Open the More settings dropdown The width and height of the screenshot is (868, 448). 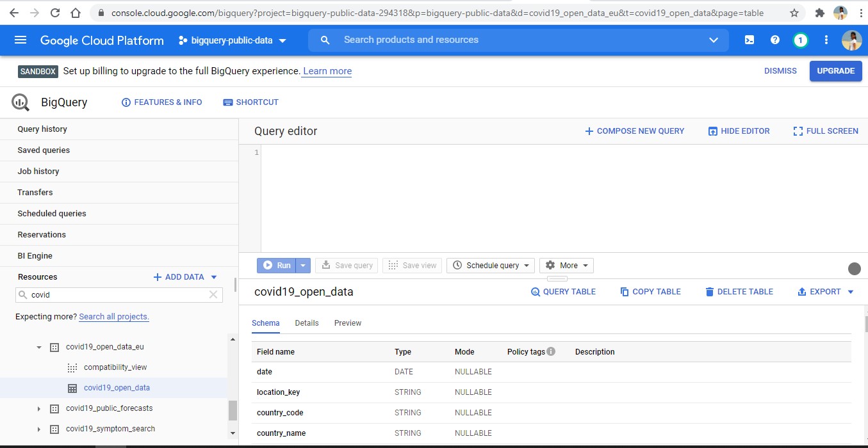(x=566, y=266)
